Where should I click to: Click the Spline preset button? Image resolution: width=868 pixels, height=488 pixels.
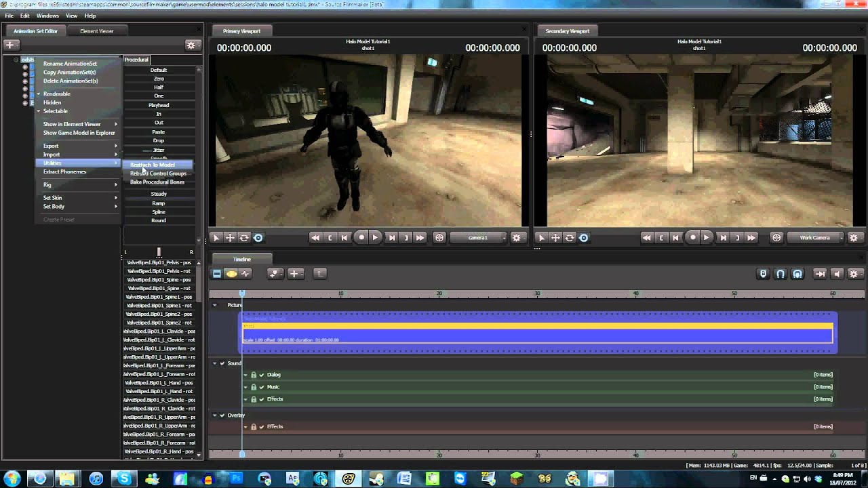coord(159,211)
